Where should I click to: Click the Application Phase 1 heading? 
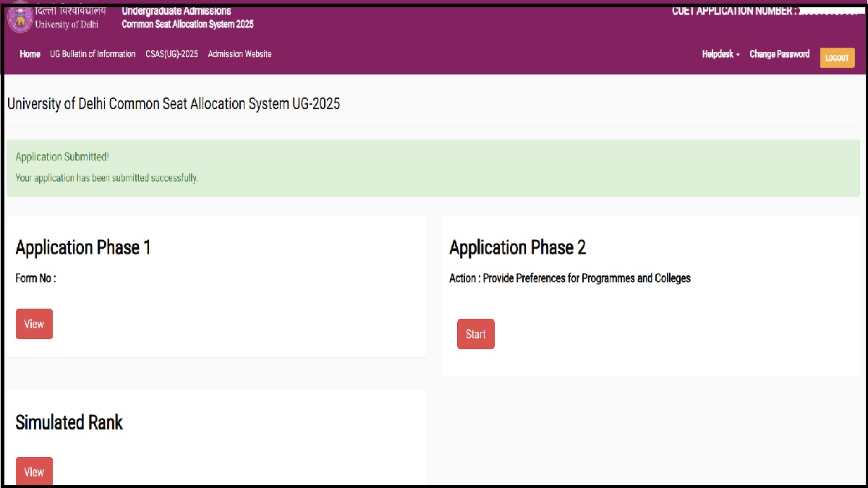click(x=83, y=248)
